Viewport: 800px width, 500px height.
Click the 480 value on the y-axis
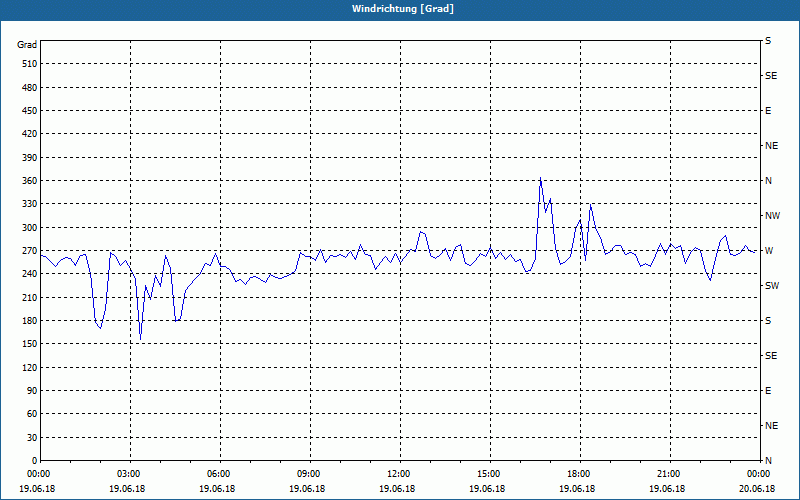30,88
